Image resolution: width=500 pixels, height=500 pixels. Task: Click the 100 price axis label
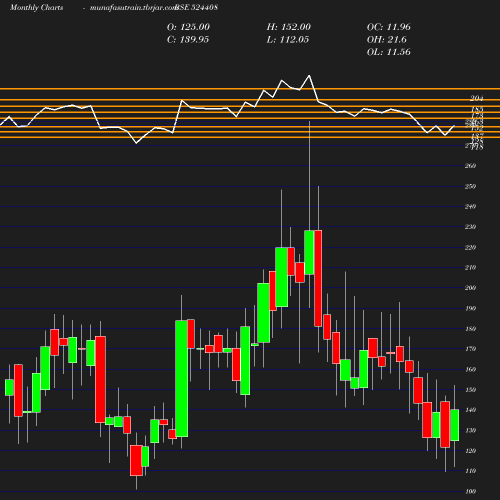pos(470,491)
